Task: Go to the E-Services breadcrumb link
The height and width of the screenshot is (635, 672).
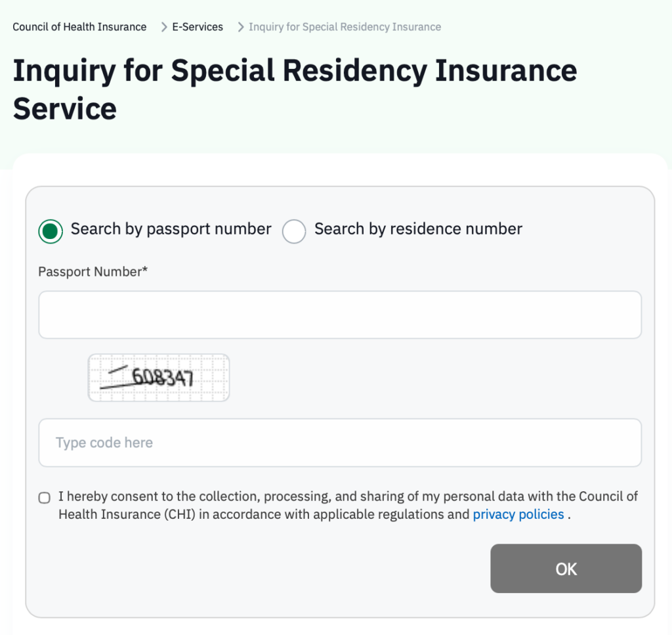Action: tap(198, 27)
